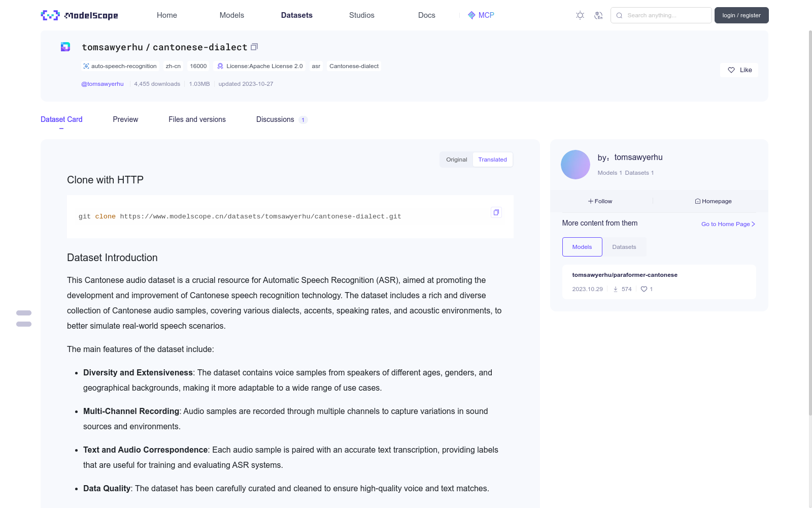Click the heart icon in the Like button
Viewport: 812px width, 508px height.
pyautogui.click(x=731, y=70)
